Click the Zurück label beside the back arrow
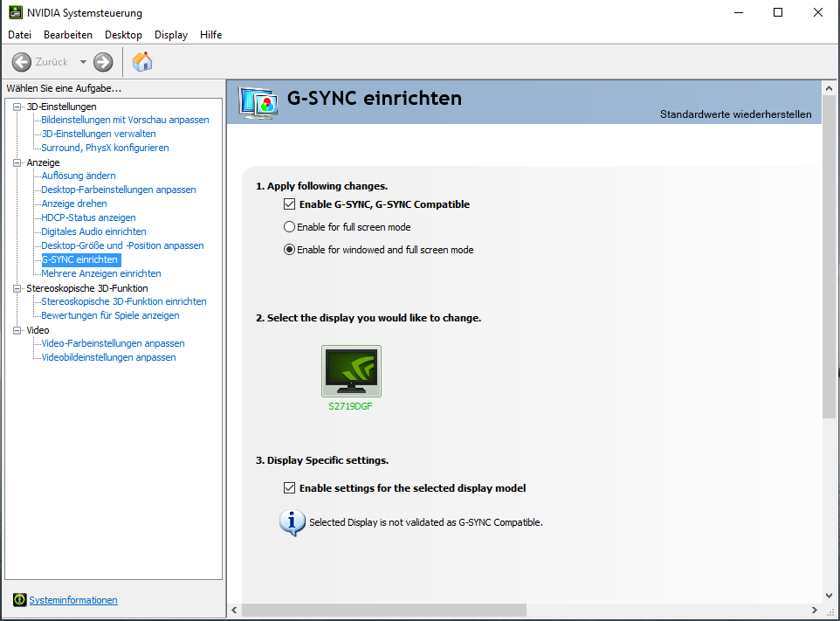Viewport: 840px width, 621px height. pos(52,62)
